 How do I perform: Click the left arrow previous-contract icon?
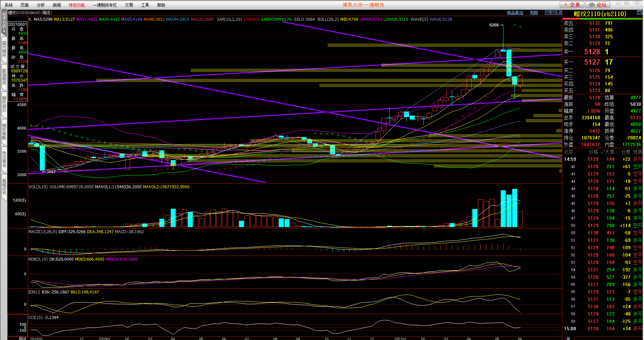click(548, 12)
